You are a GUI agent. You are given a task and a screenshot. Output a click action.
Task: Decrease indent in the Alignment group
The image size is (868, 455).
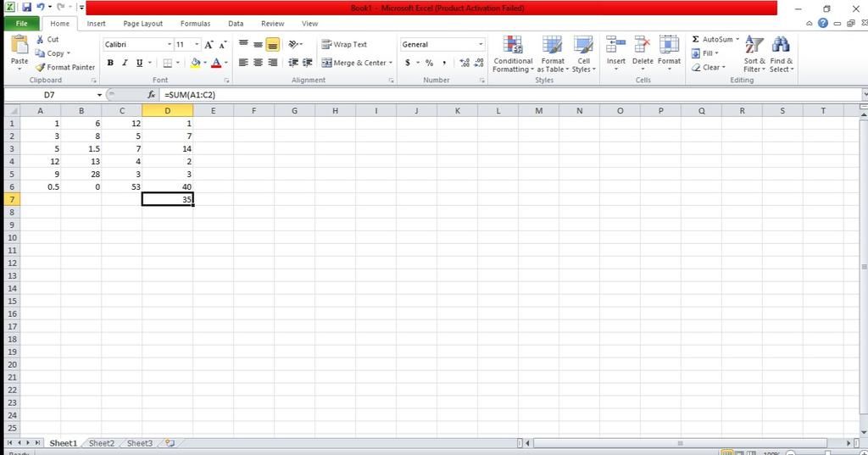[293, 63]
